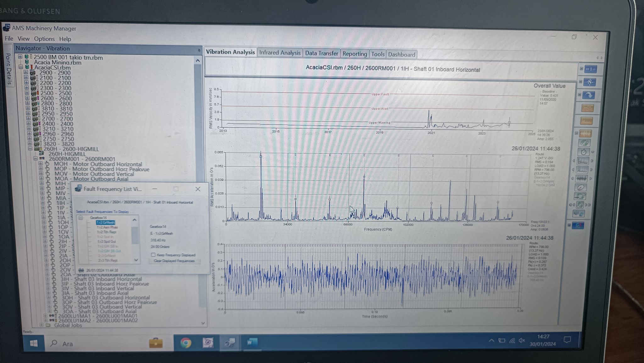Expand the 2500 BM 001 takip trn.rbm database

pos(20,57)
